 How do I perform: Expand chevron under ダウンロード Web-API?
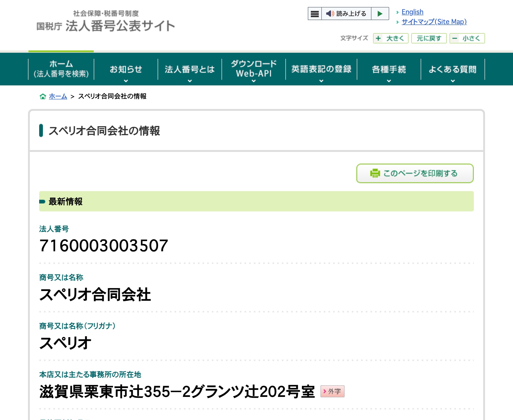(254, 81)
